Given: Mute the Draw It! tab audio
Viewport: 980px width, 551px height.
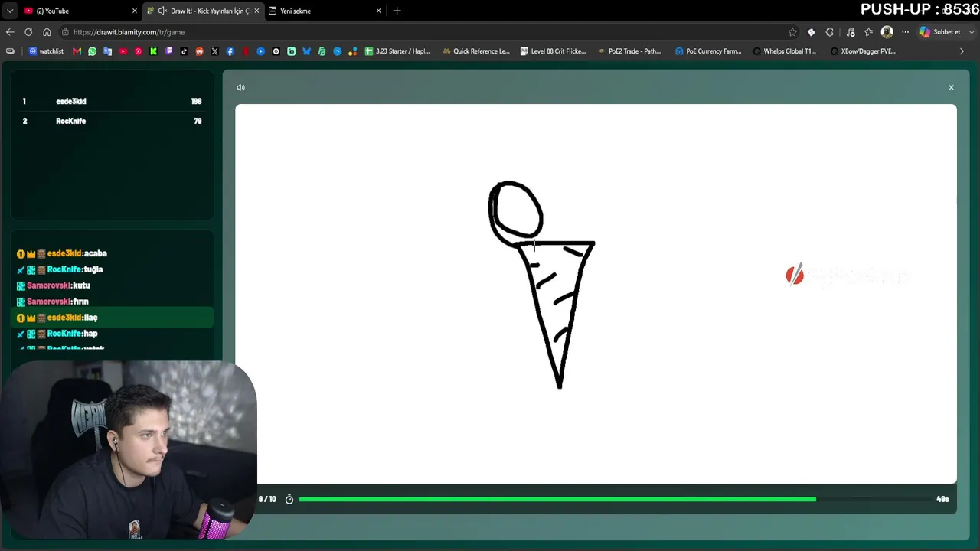Looking at the screenshot, I should pos(162,11).
